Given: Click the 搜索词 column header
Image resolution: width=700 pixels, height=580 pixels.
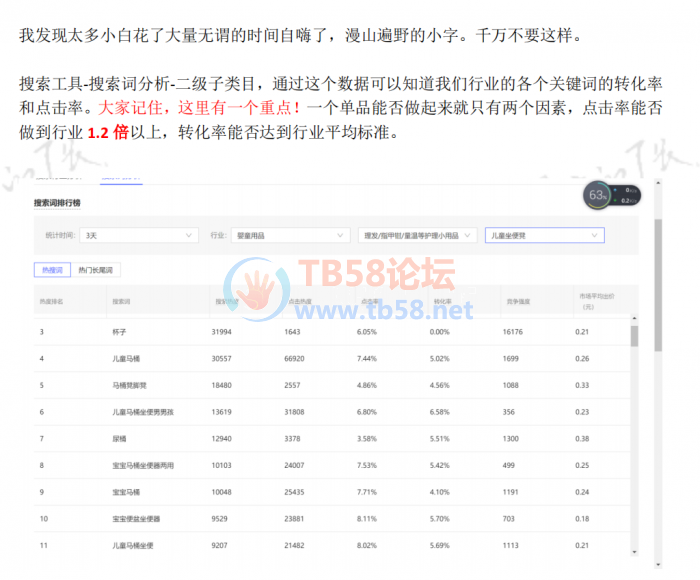Looking at the screenshot, I should 121,301.
